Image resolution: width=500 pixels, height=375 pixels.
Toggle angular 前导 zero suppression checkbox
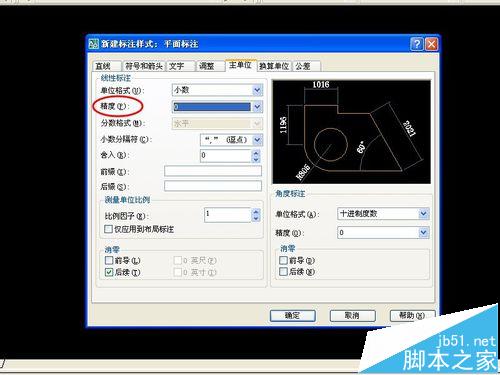[x=283, y=260]
